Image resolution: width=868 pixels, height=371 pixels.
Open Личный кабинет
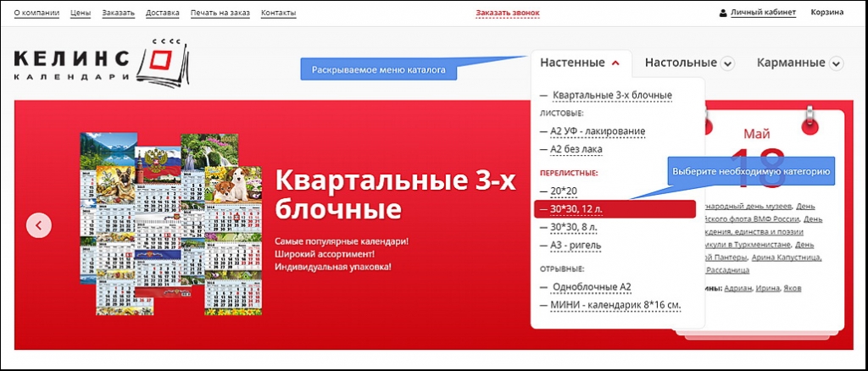(x=764, y=12)
